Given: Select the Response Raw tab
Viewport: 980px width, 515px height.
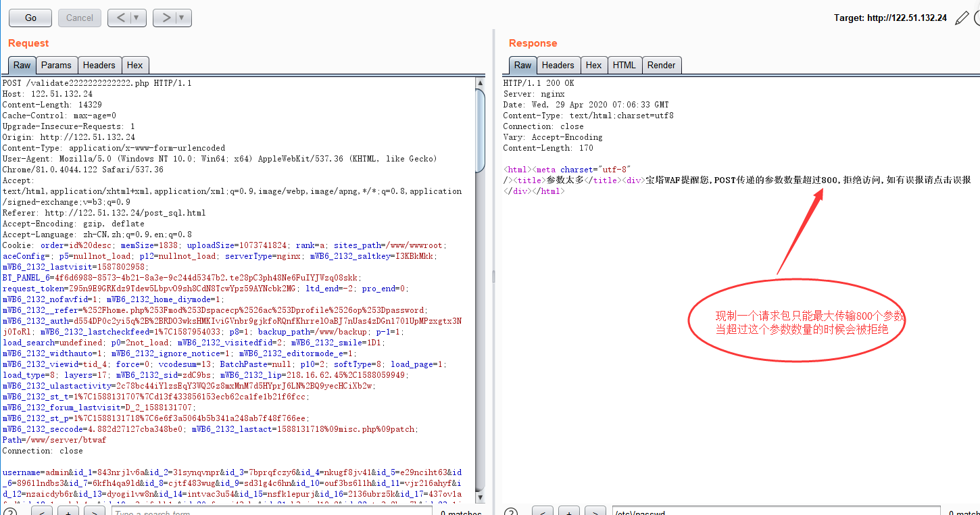Looking at the screenshot, I should tap(523, 65).
